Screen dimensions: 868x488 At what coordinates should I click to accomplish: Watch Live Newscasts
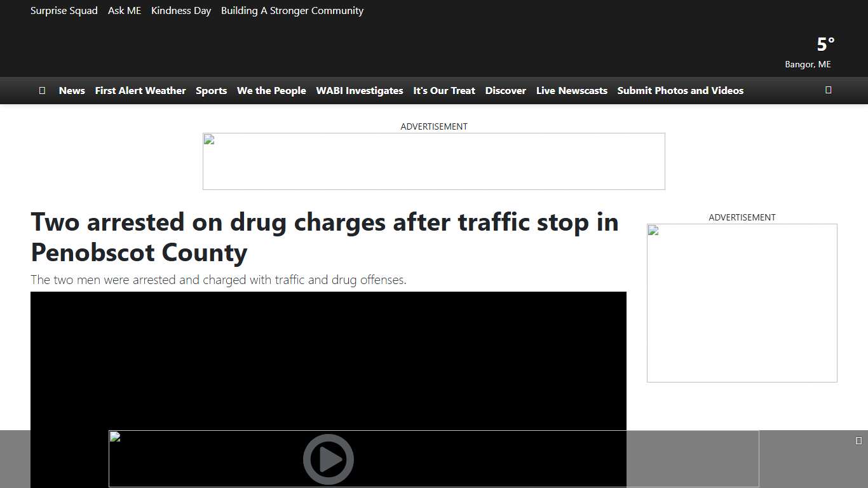coord(571,90)
